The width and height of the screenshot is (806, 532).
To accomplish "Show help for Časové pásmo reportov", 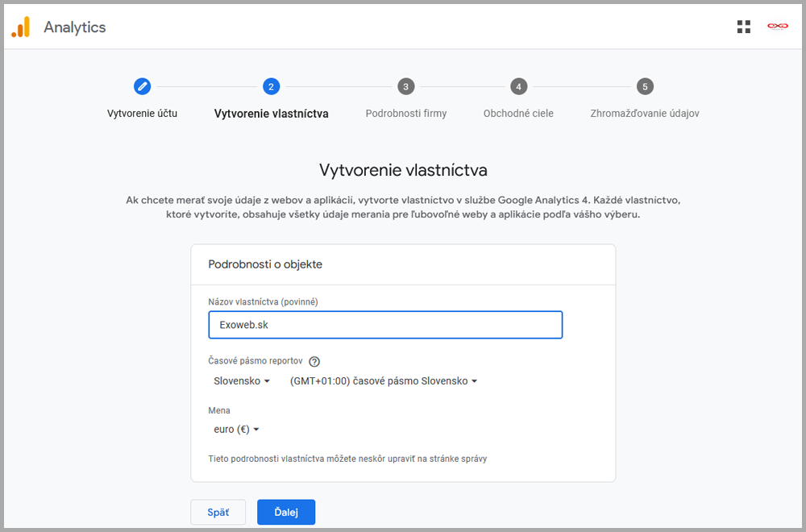I will coord(314,362).
